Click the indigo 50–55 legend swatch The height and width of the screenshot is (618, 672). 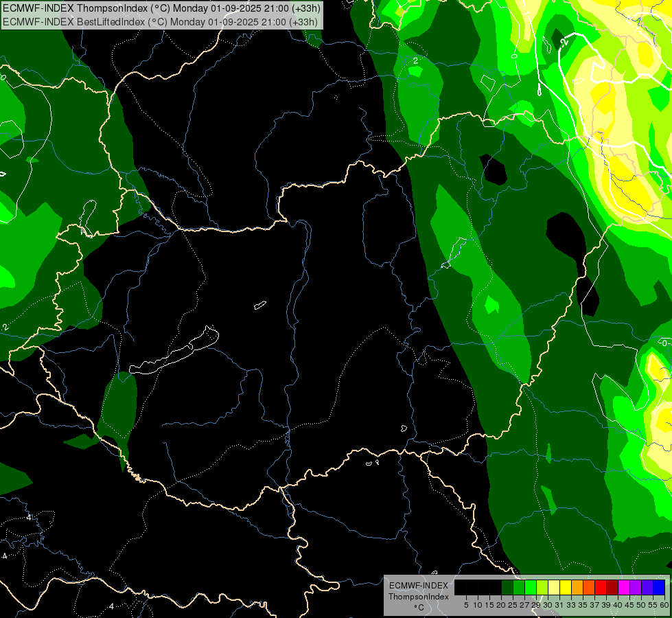tap(647, 588)
